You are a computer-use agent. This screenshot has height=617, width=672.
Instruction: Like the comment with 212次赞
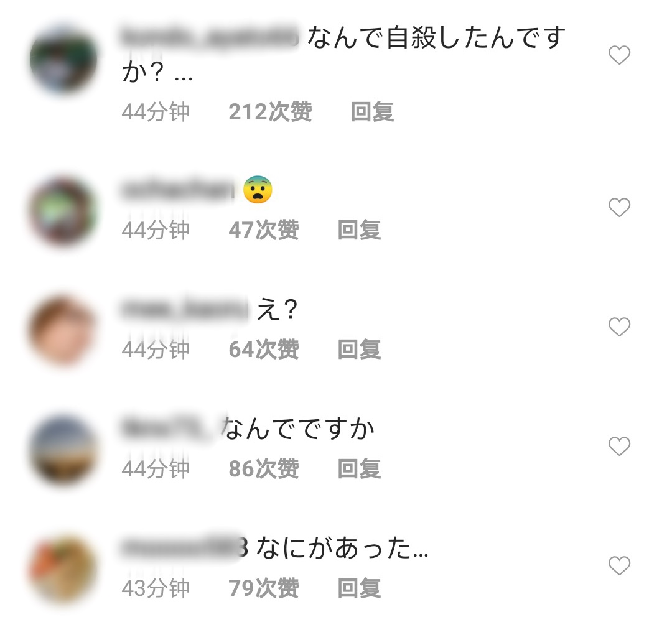click(x=619, y=55)
